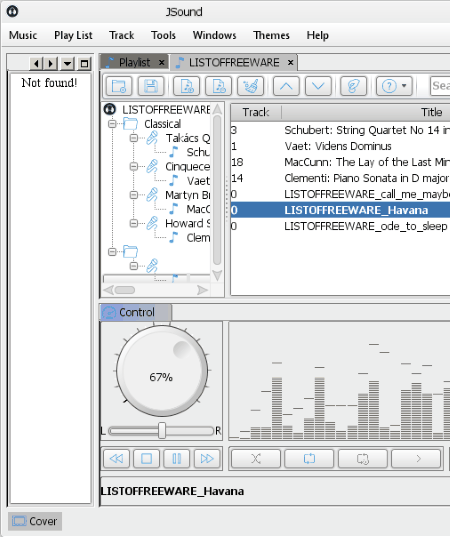Toggle repeat-all loop mode
Image resolution: width=450 pixels, height=537 pixels.
[309, 458]
